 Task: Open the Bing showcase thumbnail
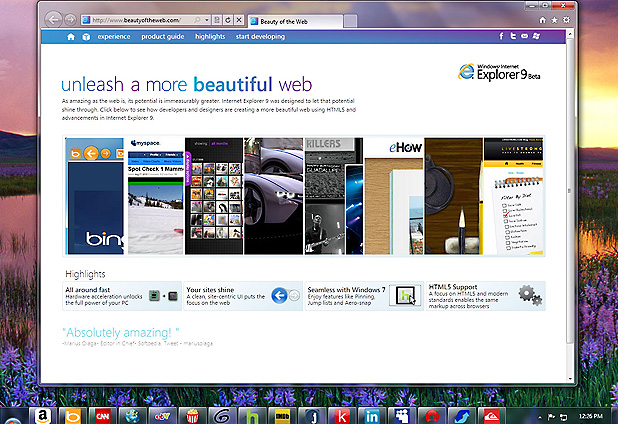(95, 196)
